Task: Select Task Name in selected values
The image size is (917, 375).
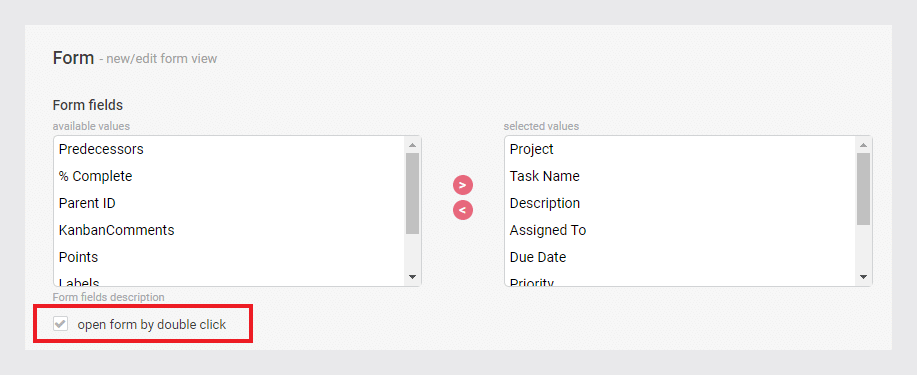Action: [x=680, y=176]
